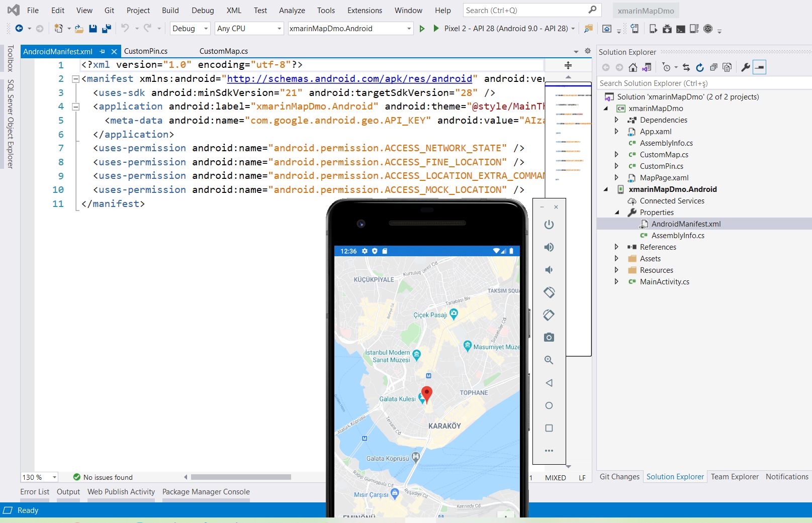Open the Extensions menu

365,10
